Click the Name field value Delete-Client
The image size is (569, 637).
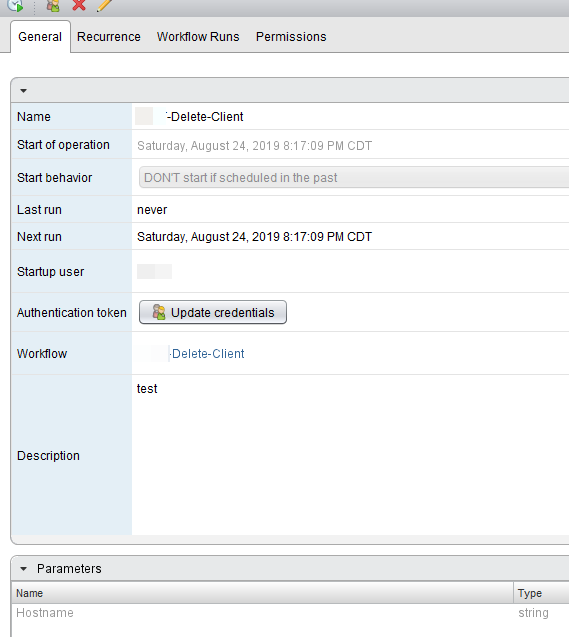pos(205,117)
